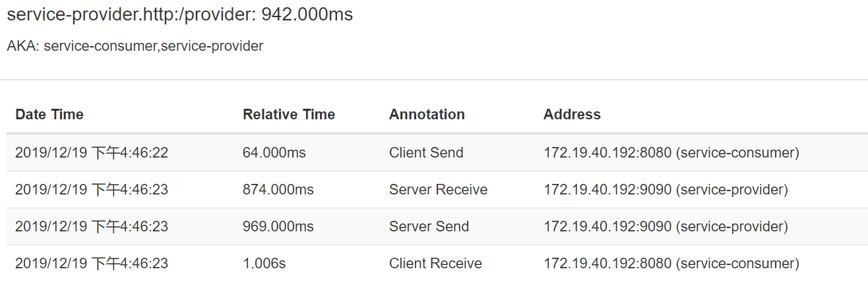This screenshot has height=292, width=868.
Task: Click the Relative Time column header
Action: click(x=289, y=114)
